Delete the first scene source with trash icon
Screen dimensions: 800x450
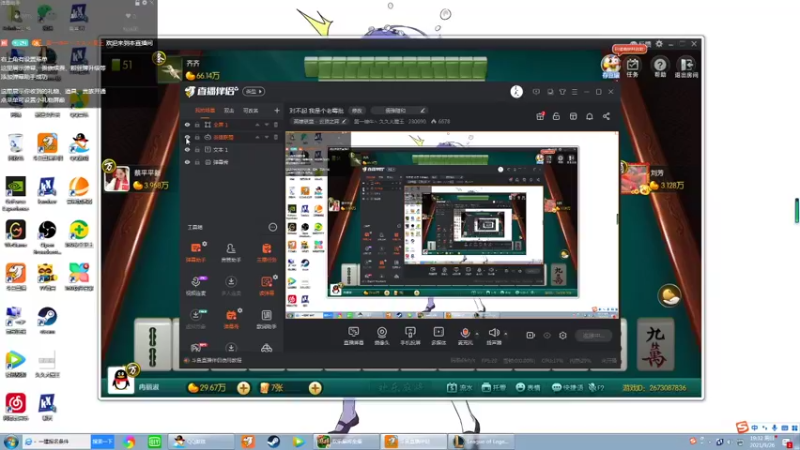pos(276,124)
